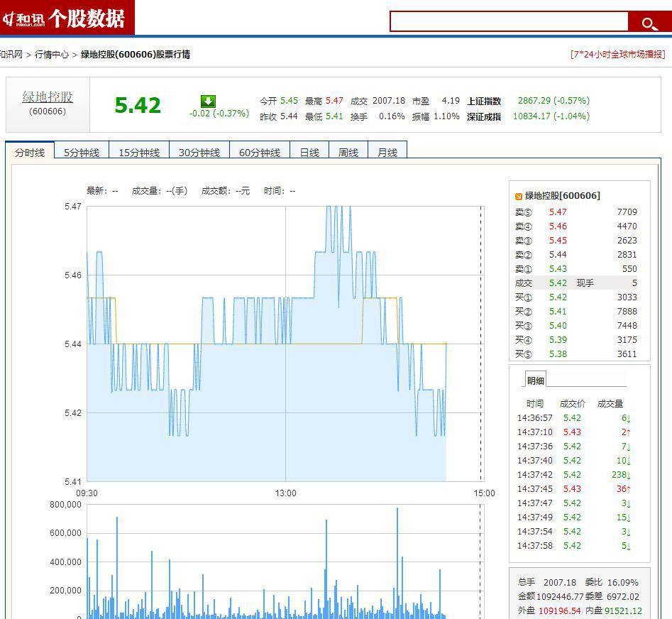This screenshot has width=672, height=619.
Task: Focus the stock search input field
Action: (x=509, y=21)
